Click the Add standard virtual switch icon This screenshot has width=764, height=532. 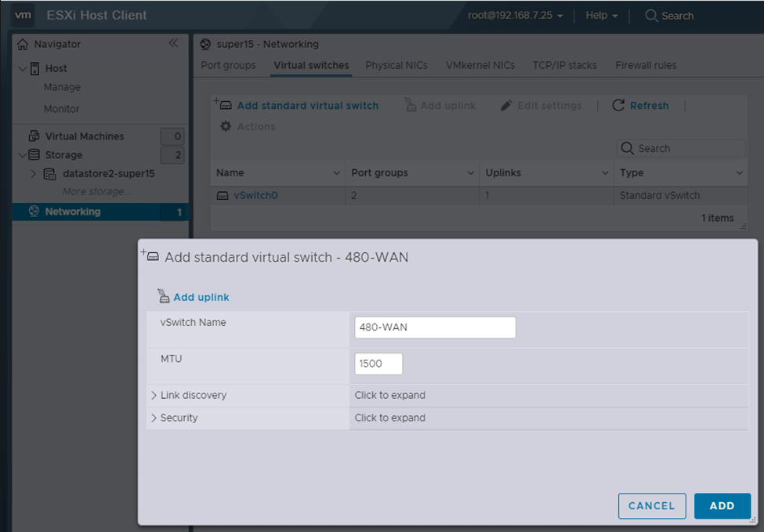point(223,104)
